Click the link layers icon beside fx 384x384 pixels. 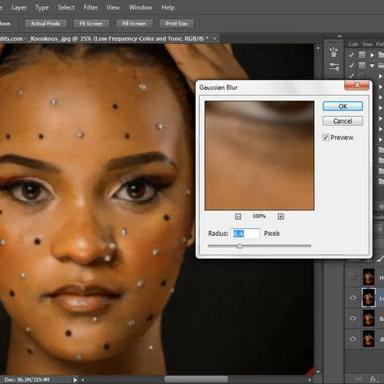pyautogui.click(x=358, y=379)
